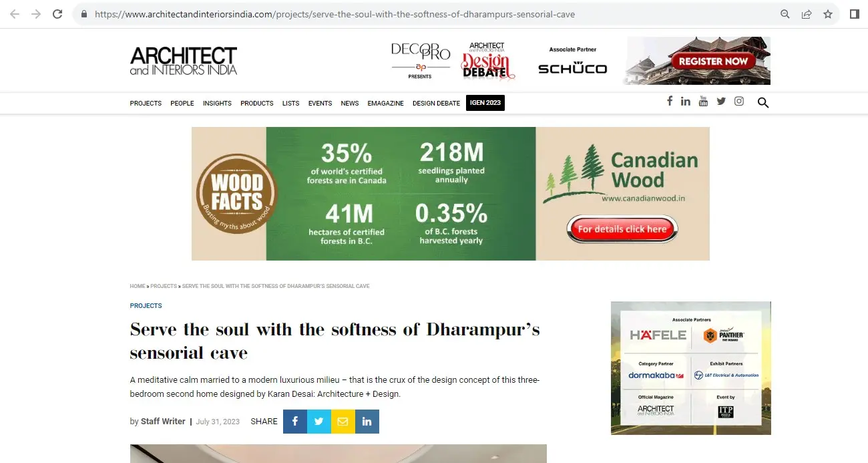Click 'For details click here' red button
The image size is (868, 463).
(622, 229)
